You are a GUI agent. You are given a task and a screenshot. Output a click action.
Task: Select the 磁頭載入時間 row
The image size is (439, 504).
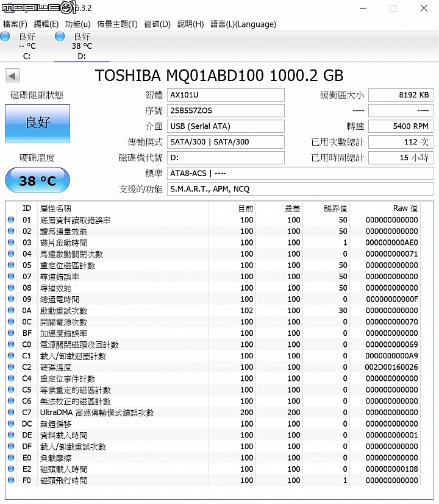pos(213,469)
